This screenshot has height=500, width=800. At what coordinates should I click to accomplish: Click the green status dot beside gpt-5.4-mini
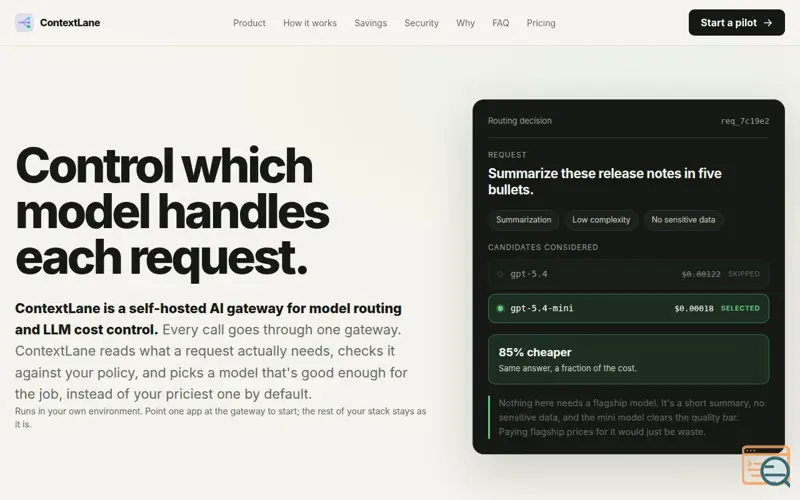tap(500, 308)
